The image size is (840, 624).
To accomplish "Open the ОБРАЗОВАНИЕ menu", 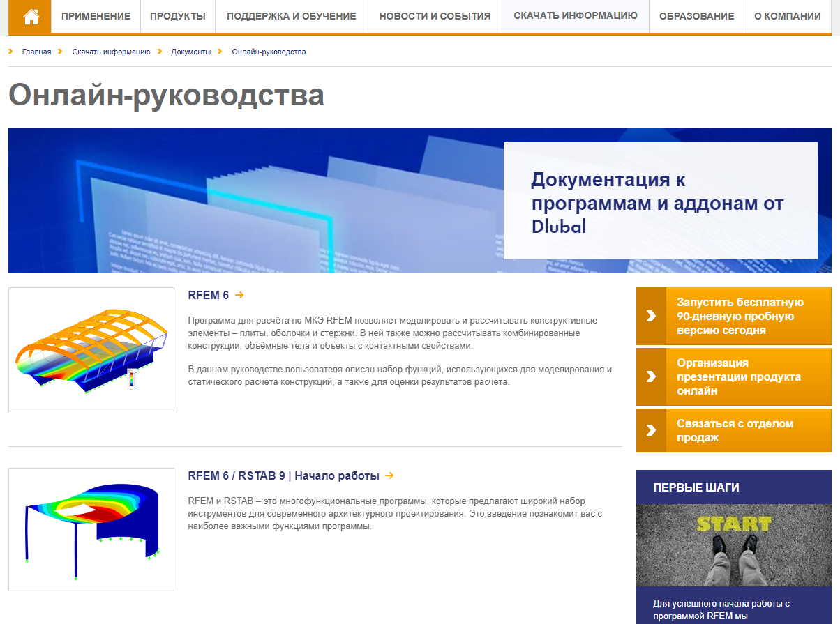I will coord(696,17).
